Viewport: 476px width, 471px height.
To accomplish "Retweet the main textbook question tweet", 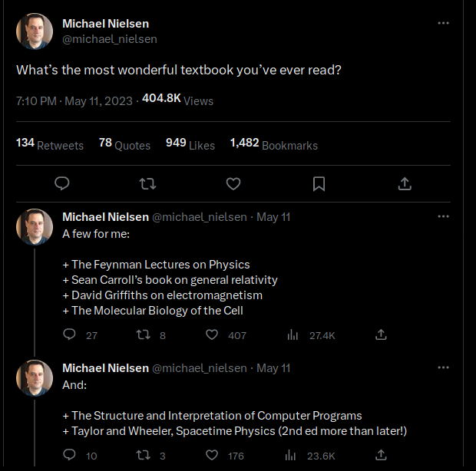I will (148, 183).
